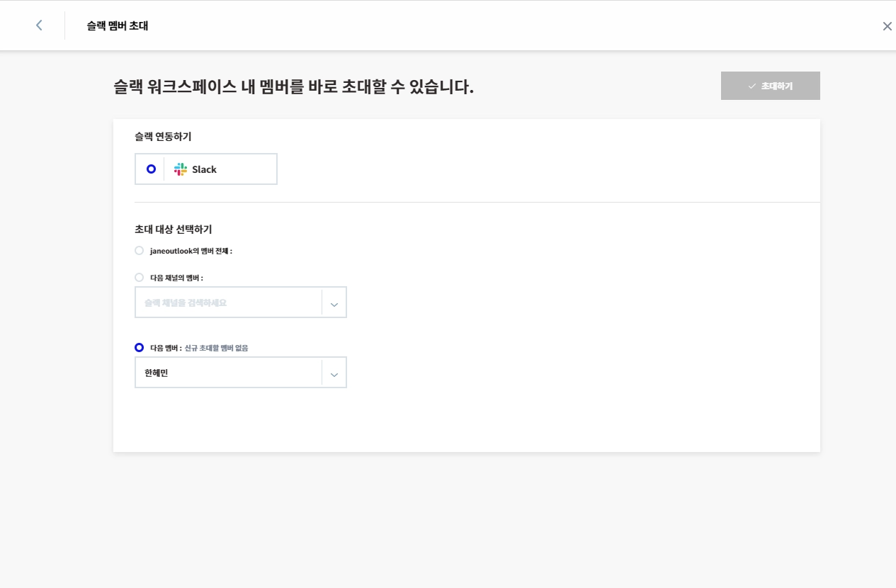Click the 초대 대상 선택하기 section heading
This screenshot has width=896, height=588.
174,229
